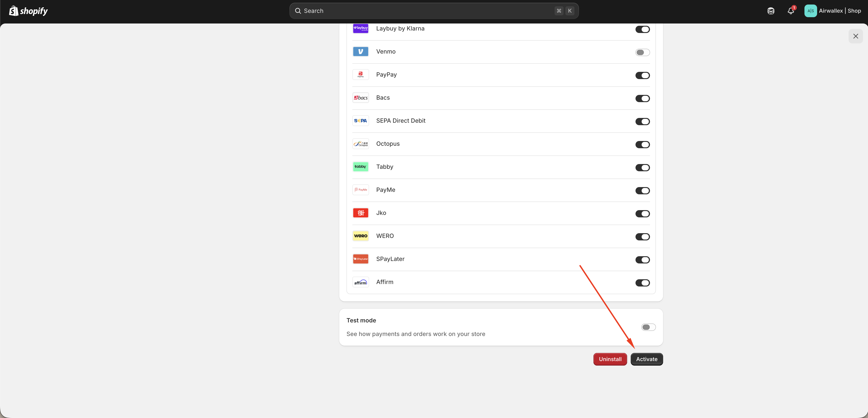The image size is (868, 418).
Task: Click the Affirm logo icon
Action: [360, 282]
